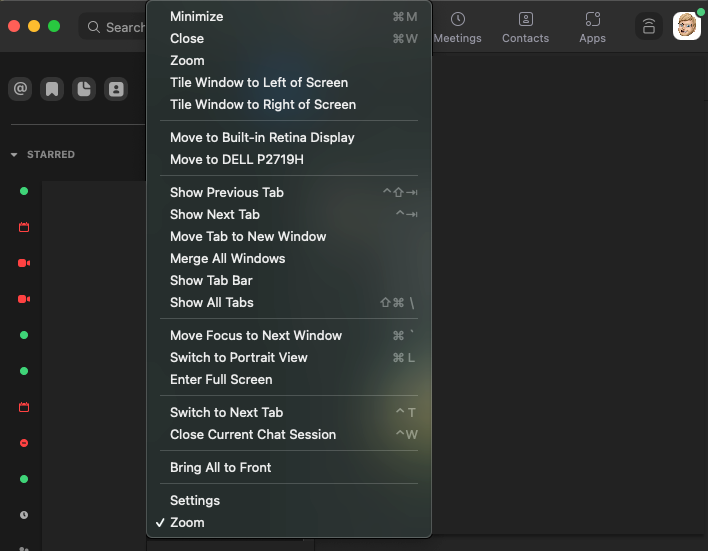This screenshot has height=551, width=708.
Task: Collapse the STARRED section
Action: 14,155
